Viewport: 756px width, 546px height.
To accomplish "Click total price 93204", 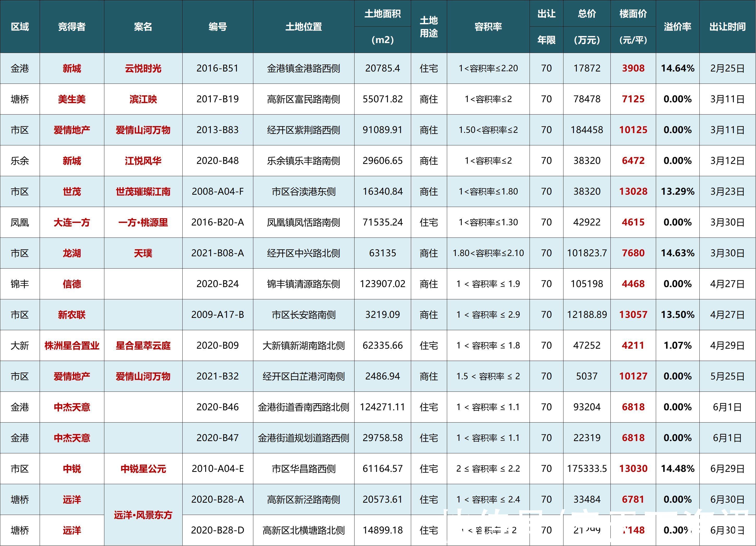I will point(587,407).
